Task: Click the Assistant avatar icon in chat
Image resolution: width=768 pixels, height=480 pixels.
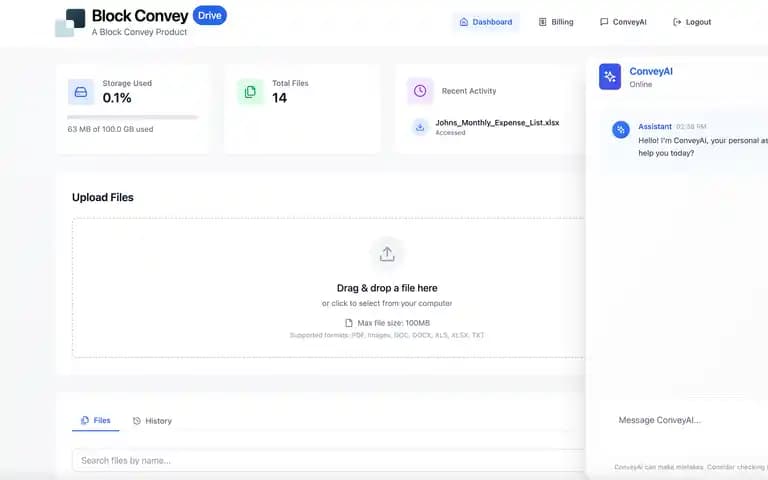Action: pos(621,129)
